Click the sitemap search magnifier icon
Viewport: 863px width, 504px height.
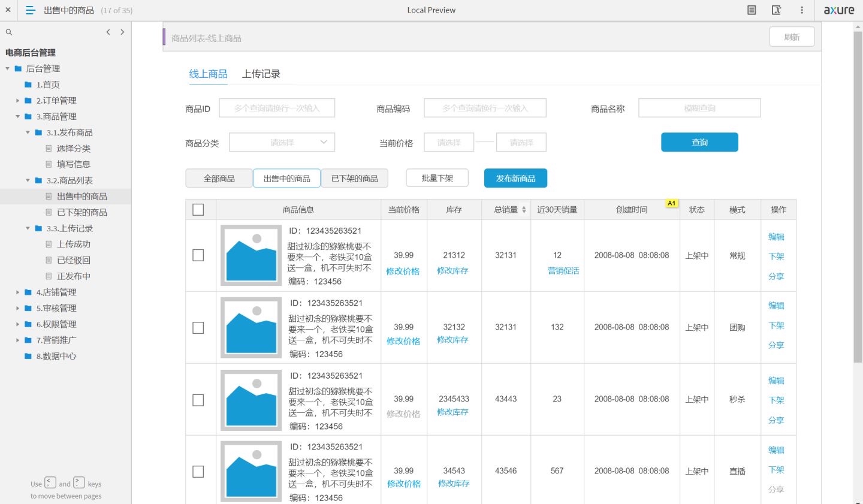(x=9, y=32)
